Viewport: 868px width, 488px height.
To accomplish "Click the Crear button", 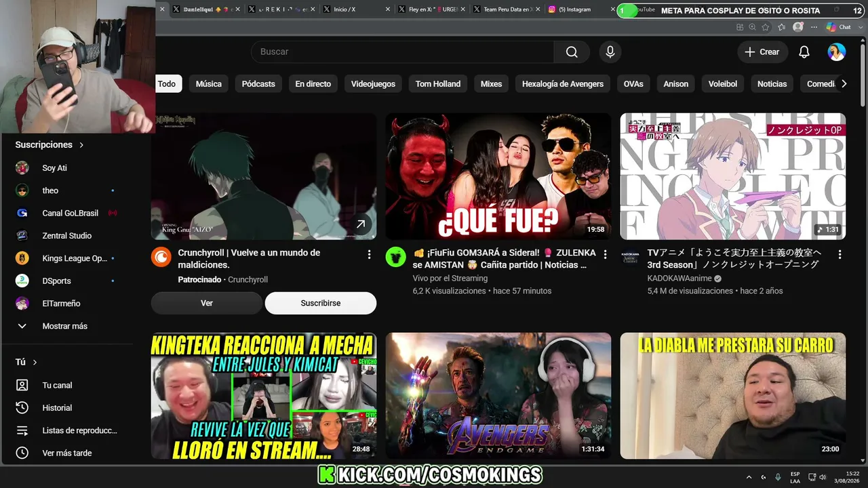I will [x=763, y=52].
